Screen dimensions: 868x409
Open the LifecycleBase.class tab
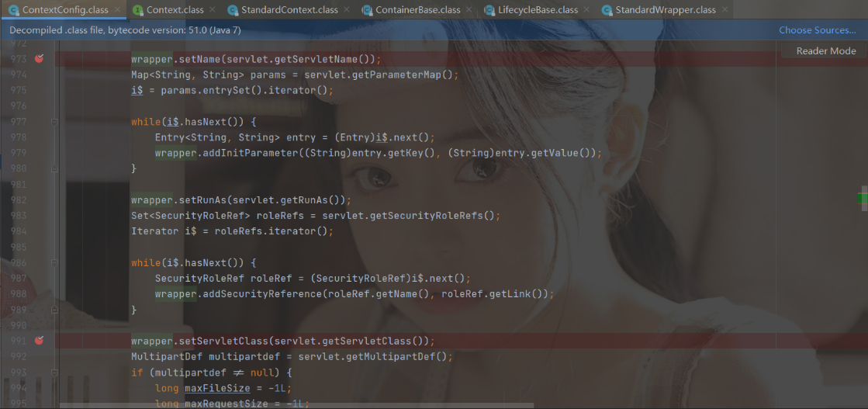coord(538,10)
